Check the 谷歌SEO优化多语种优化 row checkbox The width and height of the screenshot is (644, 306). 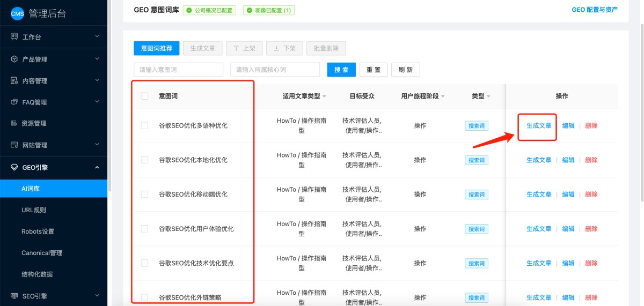[x=144, y=125]
